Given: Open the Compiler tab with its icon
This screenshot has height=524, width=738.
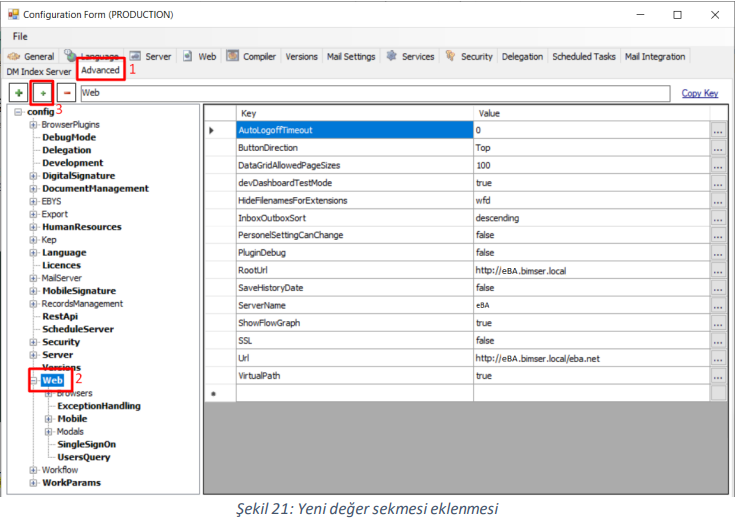Looking at the screenshot, I should [x=251, y=57].
